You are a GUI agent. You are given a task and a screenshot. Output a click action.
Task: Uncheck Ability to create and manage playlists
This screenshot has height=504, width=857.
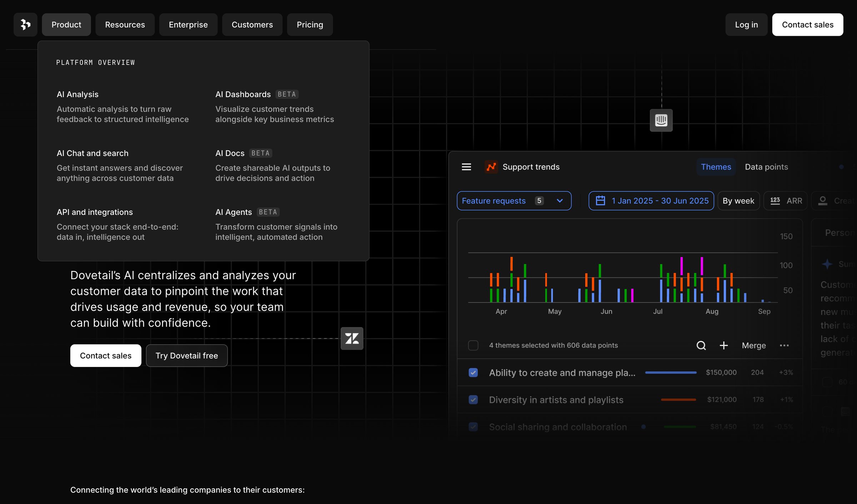pos(473,372)
